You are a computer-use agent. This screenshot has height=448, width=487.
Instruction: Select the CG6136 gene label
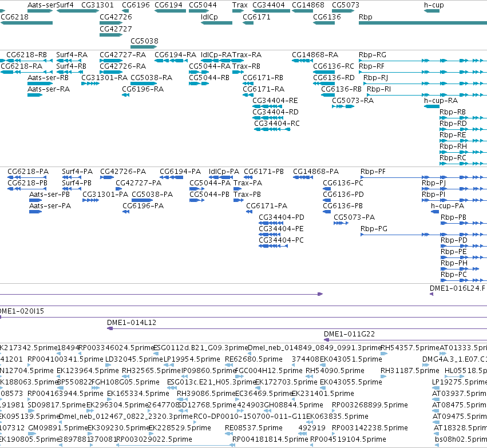tap(327, 17)
